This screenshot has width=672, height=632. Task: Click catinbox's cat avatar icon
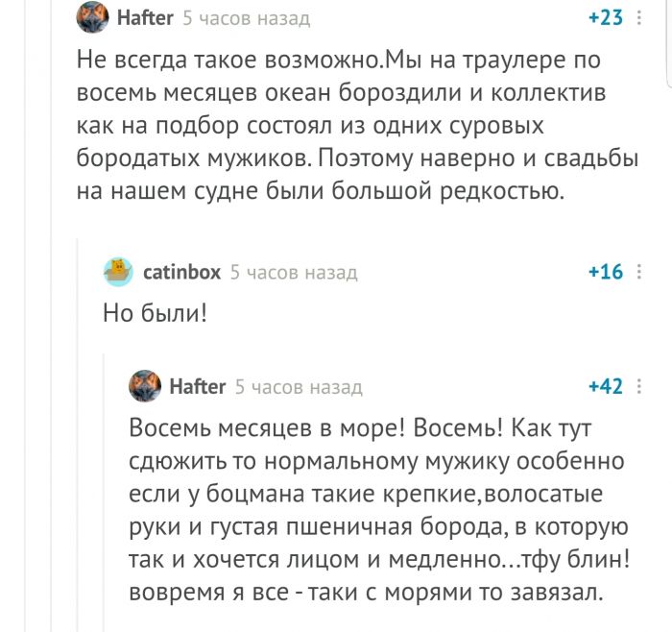click(x=118, y=272)
